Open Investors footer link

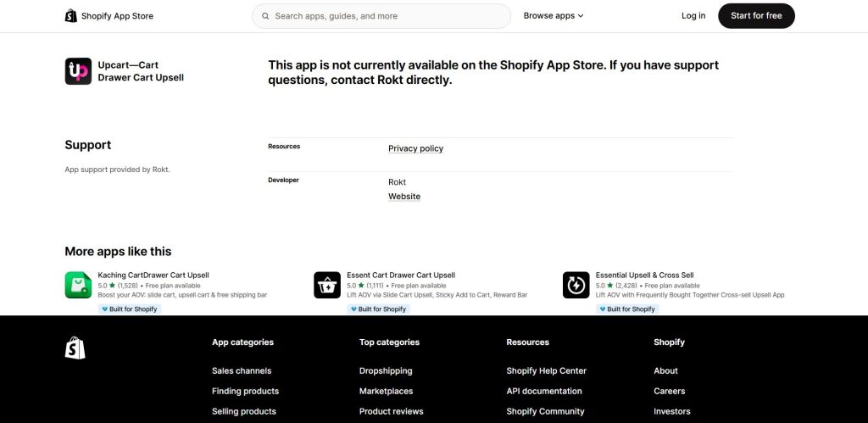pyautogui.click(x=672, y=411)
